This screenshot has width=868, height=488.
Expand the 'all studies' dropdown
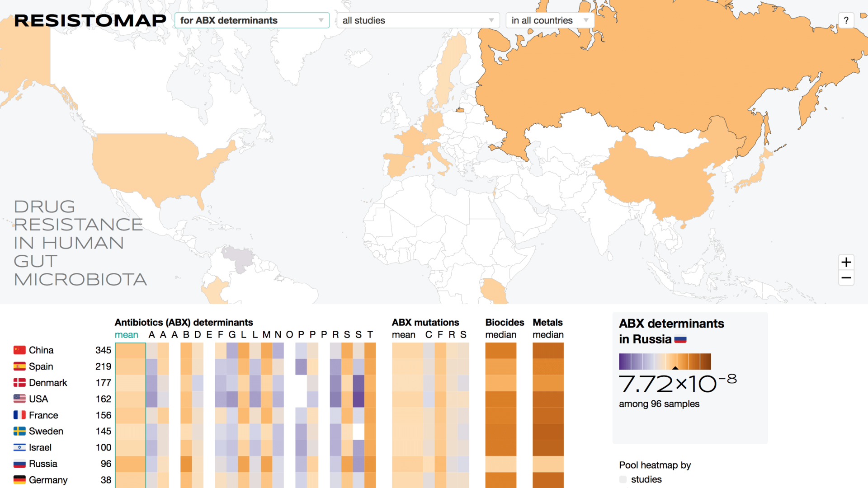[418, 20]
